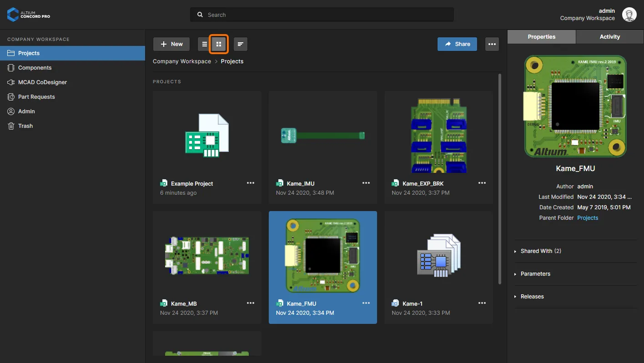Switch to the Properties tab

[x=541, y=37]
